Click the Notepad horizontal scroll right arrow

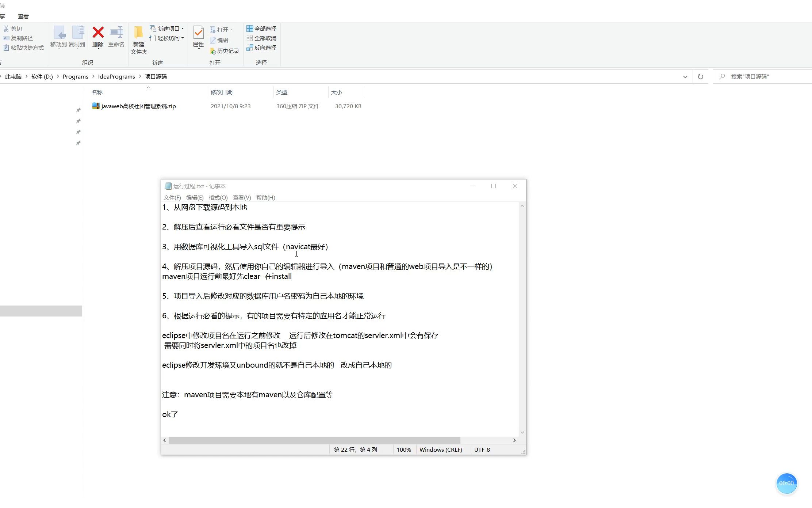pyautogui.click(x=514, y=440)
